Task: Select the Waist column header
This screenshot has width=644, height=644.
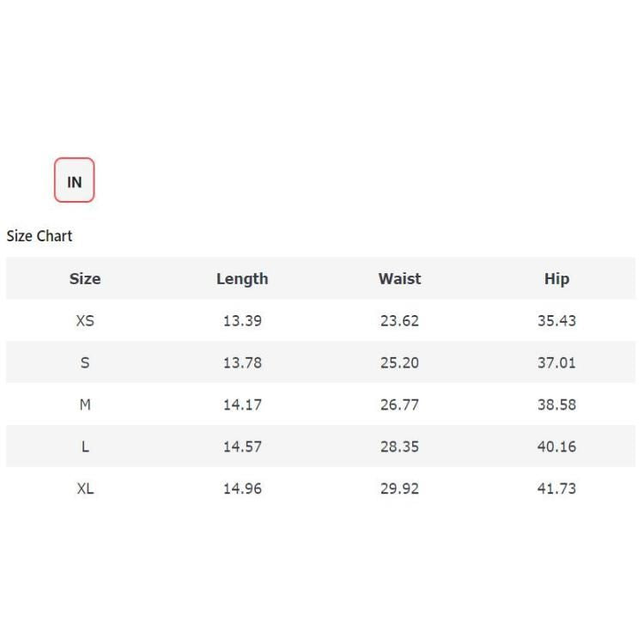Action: click(399, 279)
